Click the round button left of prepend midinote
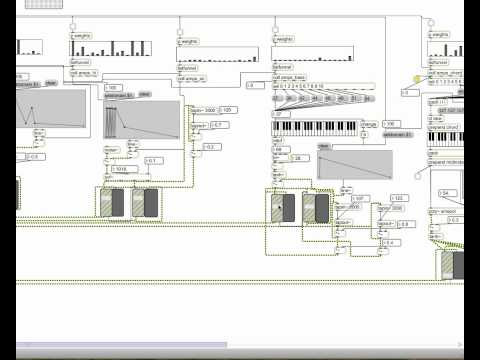 pos(418,176)
